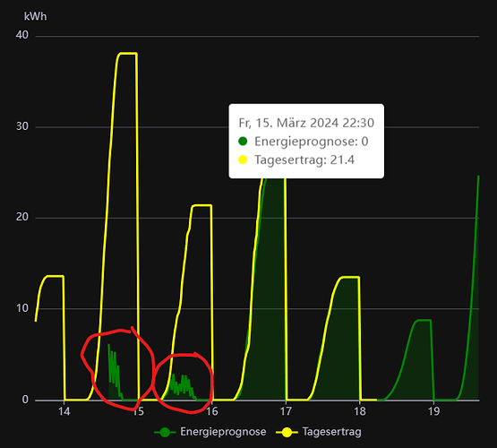Toggle the Tagesertrag legend entry
Viewport: 497px width, 448px height.
[319, 432]
